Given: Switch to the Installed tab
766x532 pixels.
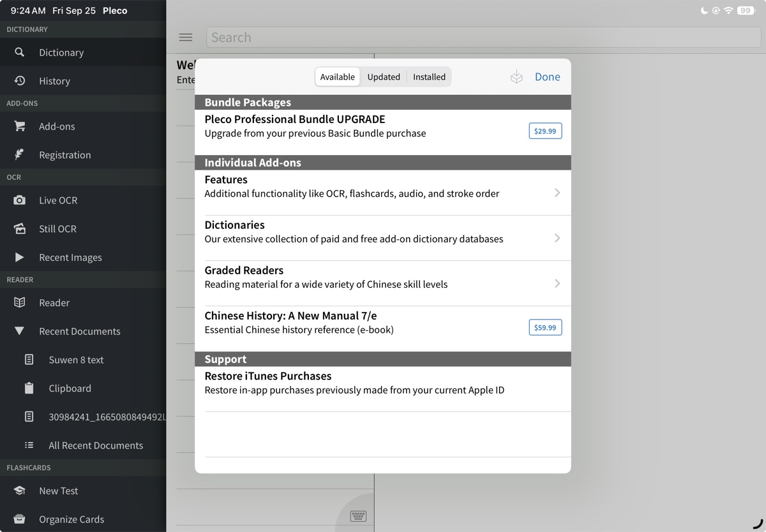Looking at the screenshot, I should (429, 77).
